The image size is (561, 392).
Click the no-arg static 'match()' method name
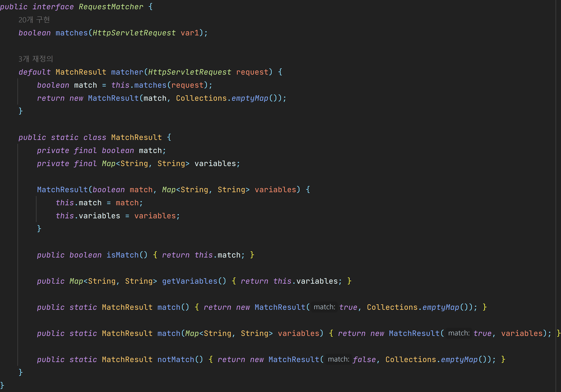pos(169,307)
